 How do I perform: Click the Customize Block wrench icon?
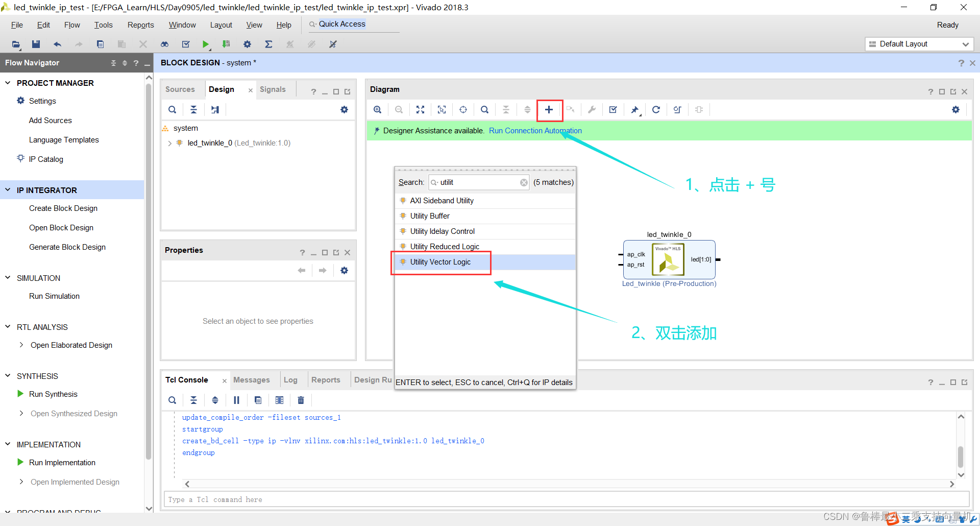(x=592, y=110)
